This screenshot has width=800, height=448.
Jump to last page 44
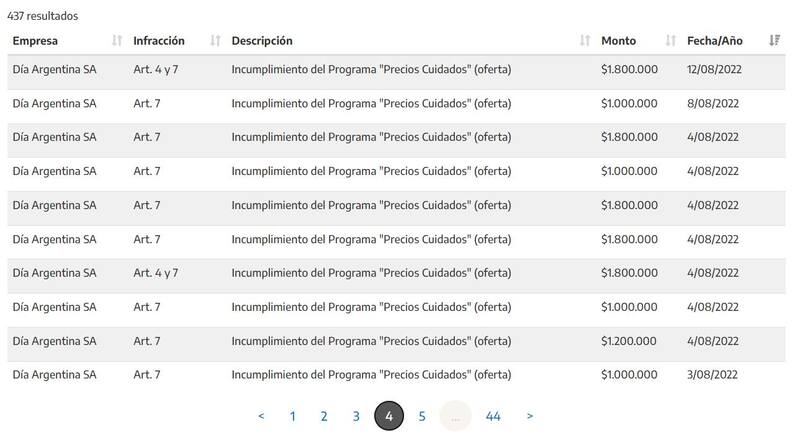pyautogui.click(x=492, y=416)
